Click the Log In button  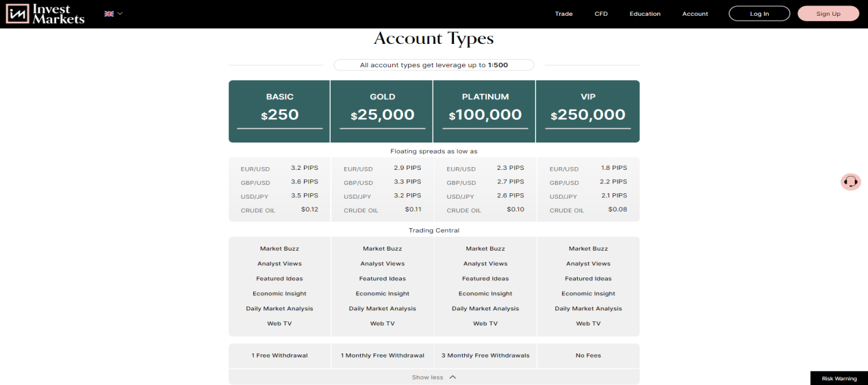tap(759, 14)
